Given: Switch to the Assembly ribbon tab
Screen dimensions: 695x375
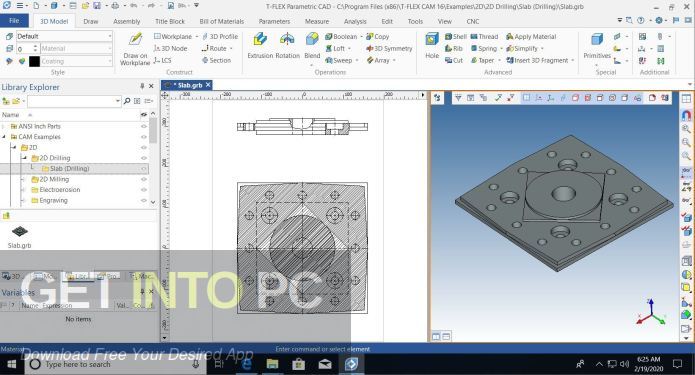Looking at the screenshot, I should (x=126, y=21).
